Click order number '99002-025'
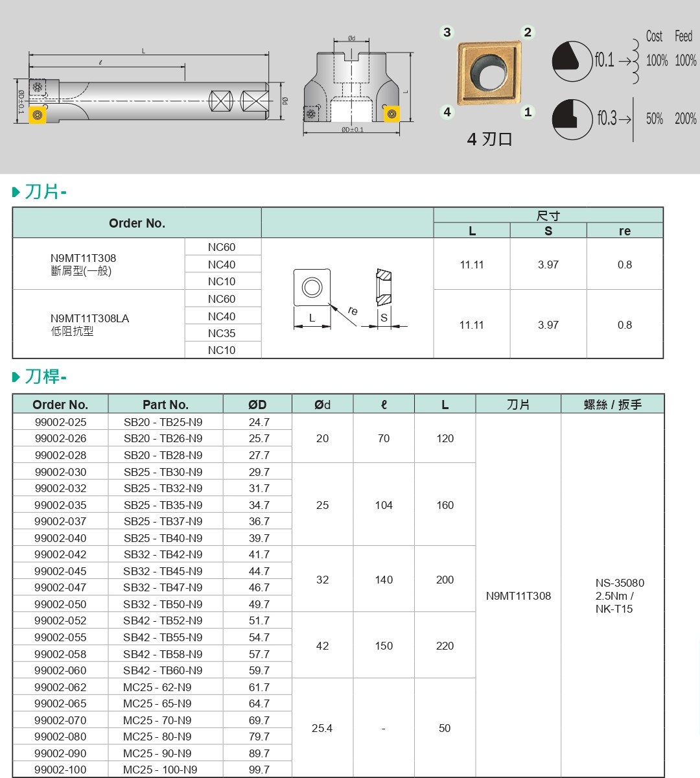700x778 pixels. coord(60,422)
